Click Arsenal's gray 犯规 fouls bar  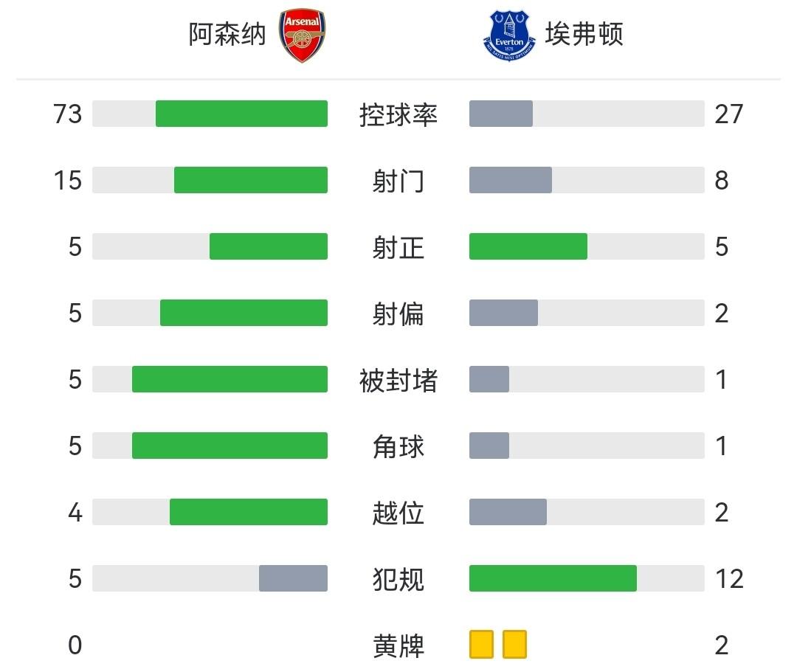pyautogui.click(x=293, y=578)
